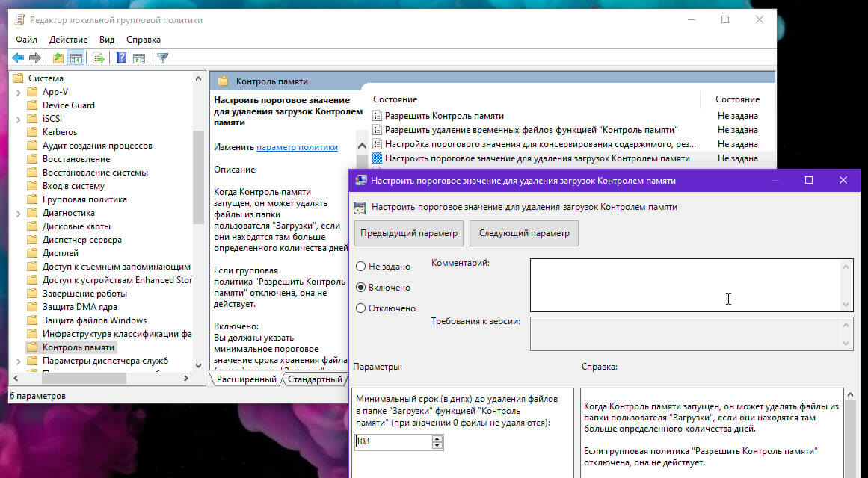Open the Действие menu
Image resolution: width=868 pixels, height=478 pixels.
coord(68,40)
